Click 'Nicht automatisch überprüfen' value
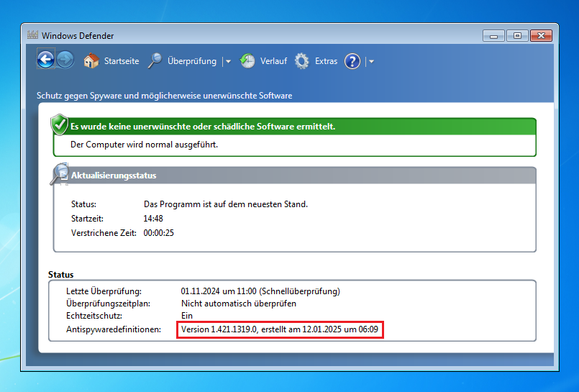 click(x=239, y=304)
